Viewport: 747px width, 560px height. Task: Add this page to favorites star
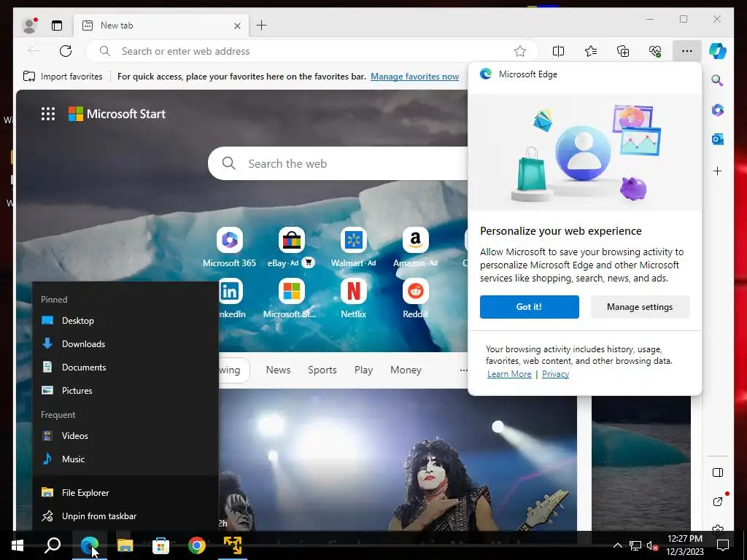click(x=519, y=51)
